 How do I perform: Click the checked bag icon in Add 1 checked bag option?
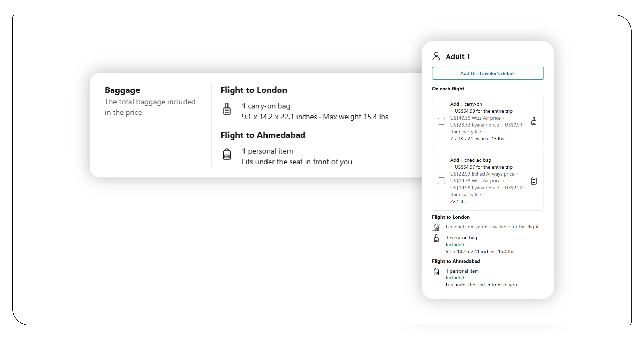[534, 181]
